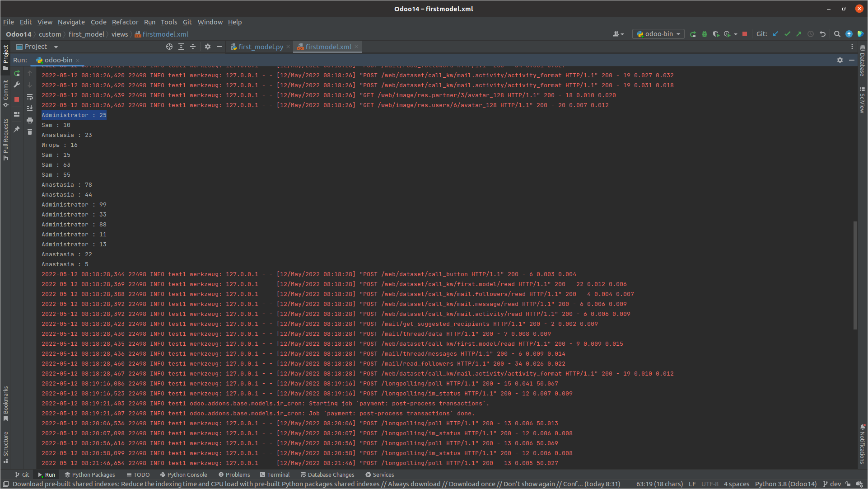Update project with blue Git arrow
The width and height of the screenshot is (868, 489).
pyautogui.click(x=776, y=34)
